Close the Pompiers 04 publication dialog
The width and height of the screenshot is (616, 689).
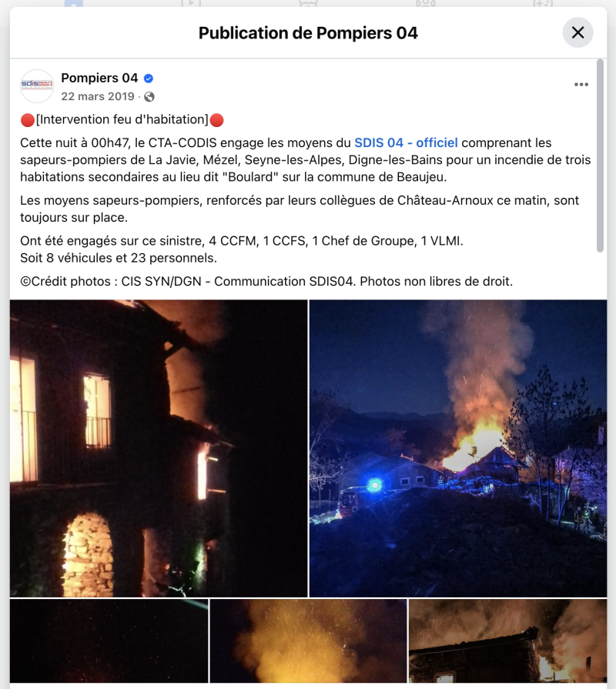click(577, 32)
